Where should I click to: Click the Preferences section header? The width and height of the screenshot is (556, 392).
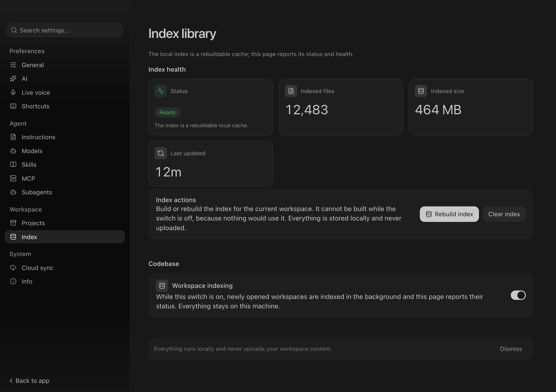pyautogui.click(x=27, y=51)
